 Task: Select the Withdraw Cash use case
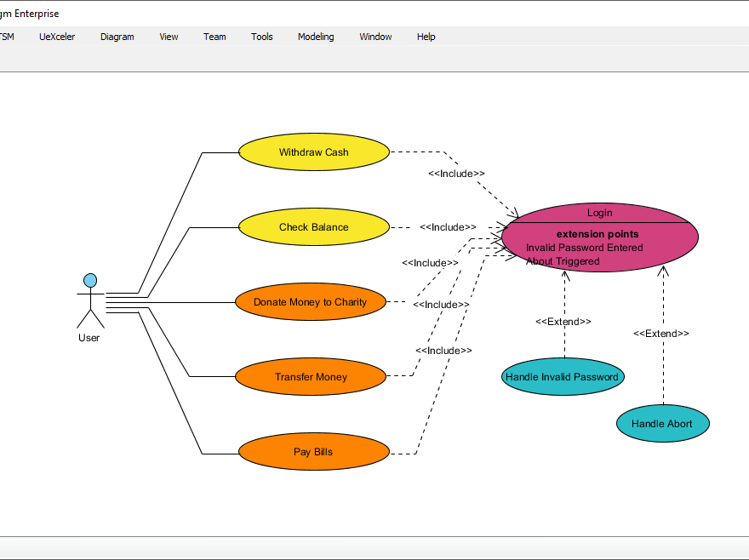pyautogui.click(x=313, y=151)
